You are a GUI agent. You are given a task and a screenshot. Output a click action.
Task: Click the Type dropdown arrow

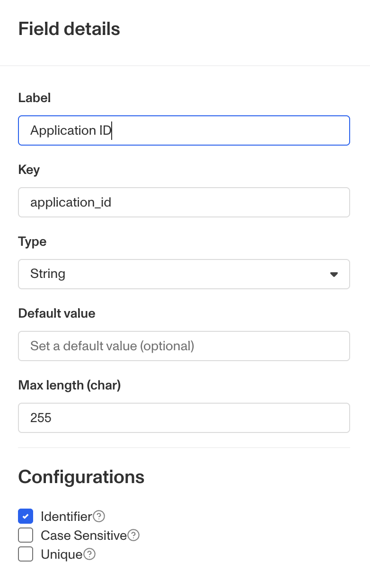click(x=334, y=274)
